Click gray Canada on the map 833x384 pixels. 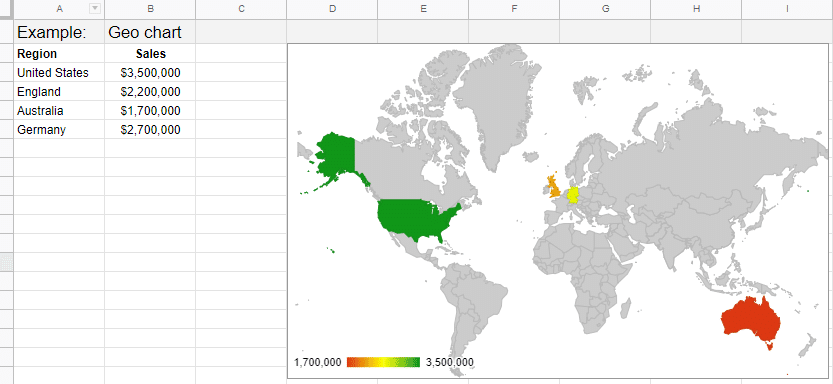(404, 170)
